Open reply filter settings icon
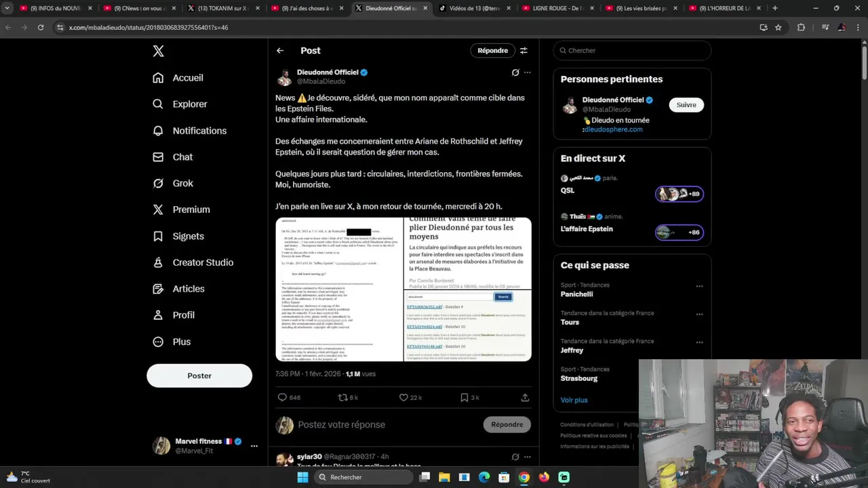Screen dimensions: 868x488 tap(524, 51)
